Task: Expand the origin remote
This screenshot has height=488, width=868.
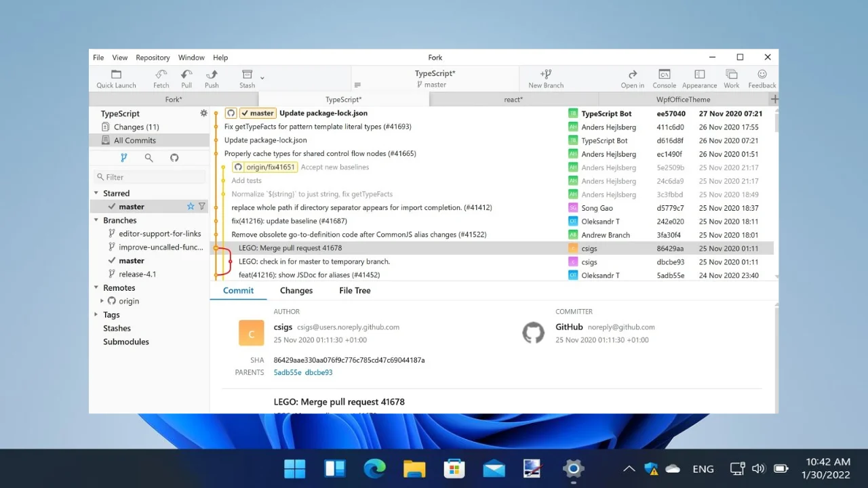Action: coord(102,301)
